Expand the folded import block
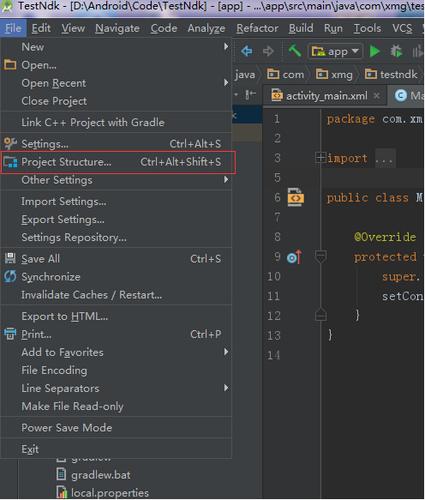 tap(320, 157)
